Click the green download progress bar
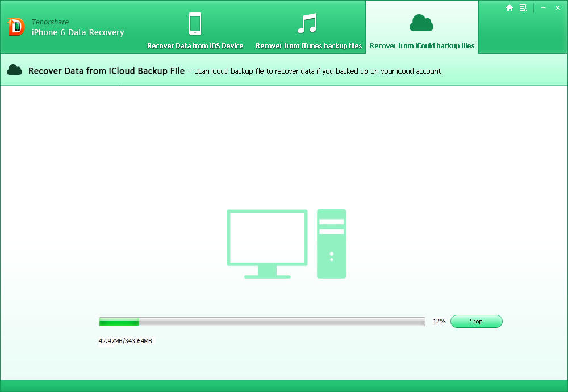The width and height of the screenshot is (568, 392). pos(262,322)
